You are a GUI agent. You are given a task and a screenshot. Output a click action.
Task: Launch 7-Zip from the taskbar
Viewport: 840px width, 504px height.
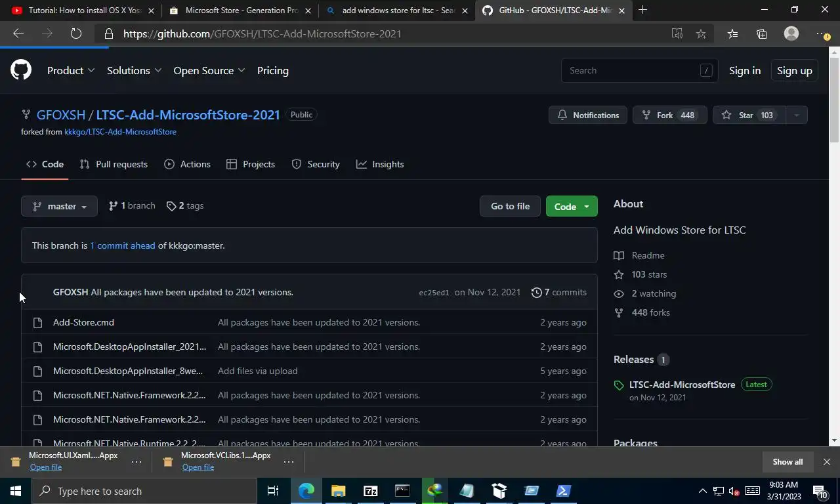(x=370, y=491)
